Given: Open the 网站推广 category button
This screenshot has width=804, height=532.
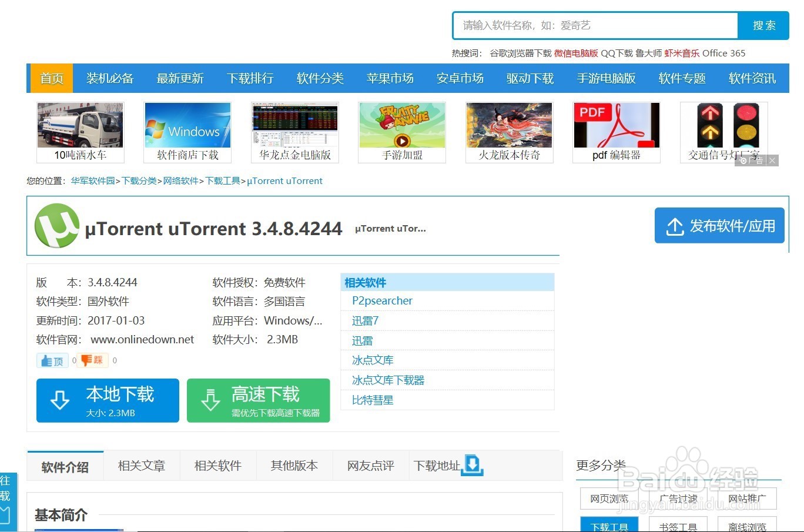Looking at the screenshot, I should [747, 498].
